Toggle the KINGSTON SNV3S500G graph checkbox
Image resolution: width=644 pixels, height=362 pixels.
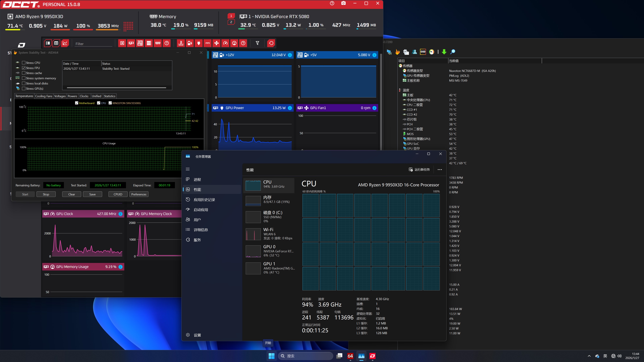coord(110,103)
